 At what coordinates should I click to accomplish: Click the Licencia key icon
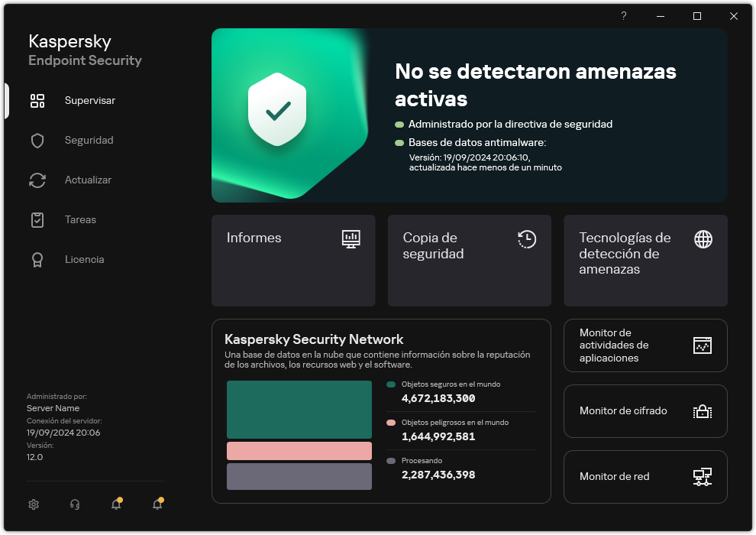[x=37, y=259]
